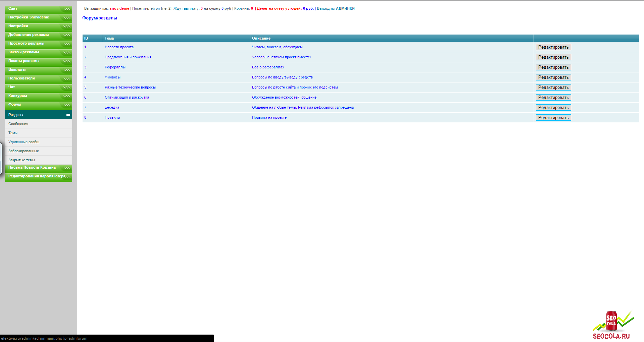Toggle chevron on Добавление рекламы section
Viewport: 644px width, 342px height.
(x=67, y=35)
